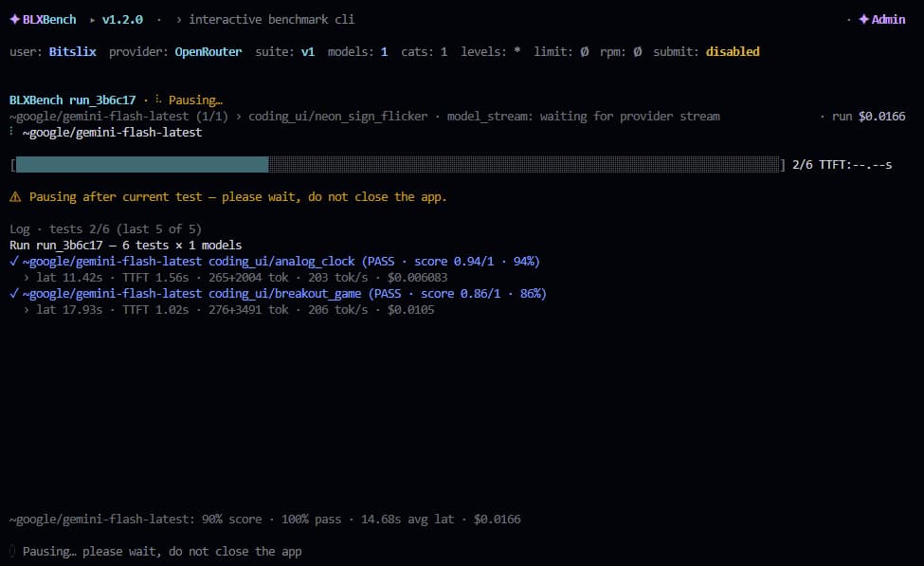Click the lat 17.93s stats line
Screen dimensions: 924x566
tap(228, 310)
